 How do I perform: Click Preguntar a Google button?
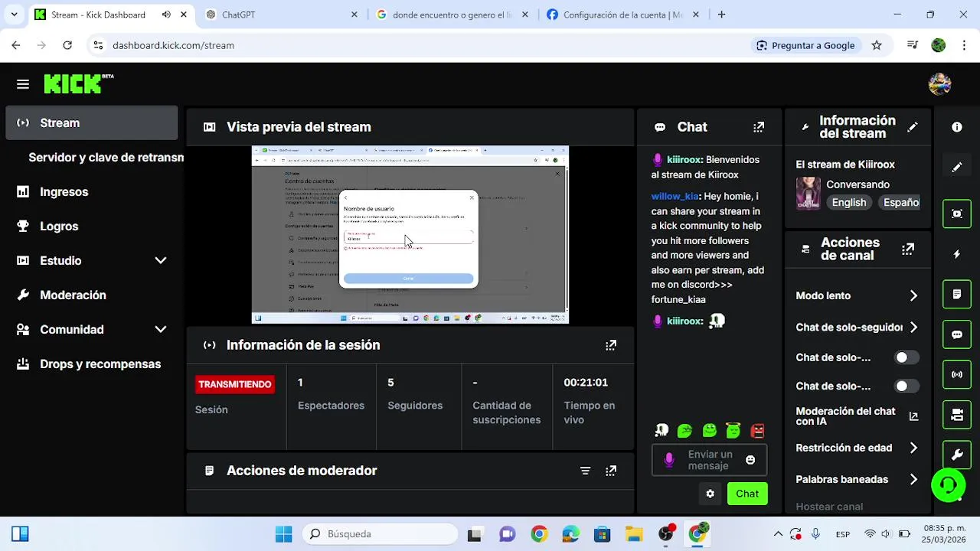805,45
